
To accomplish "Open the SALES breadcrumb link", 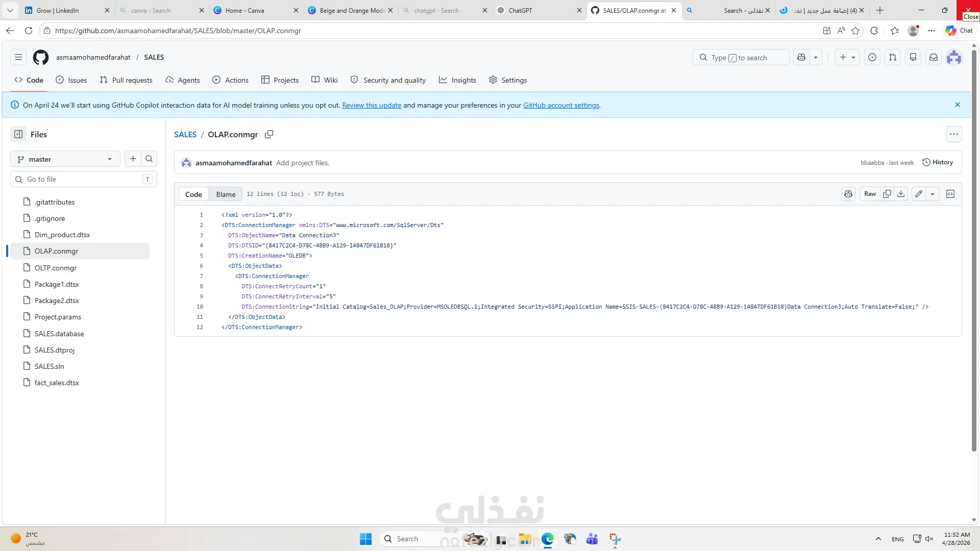I will tap(185, 134).
